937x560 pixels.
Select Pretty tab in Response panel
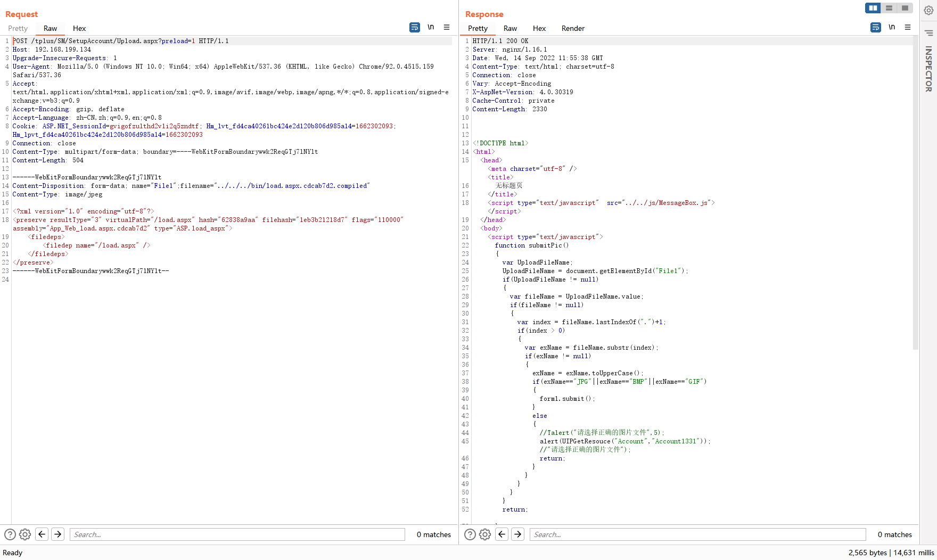click(x=478, y=28)
